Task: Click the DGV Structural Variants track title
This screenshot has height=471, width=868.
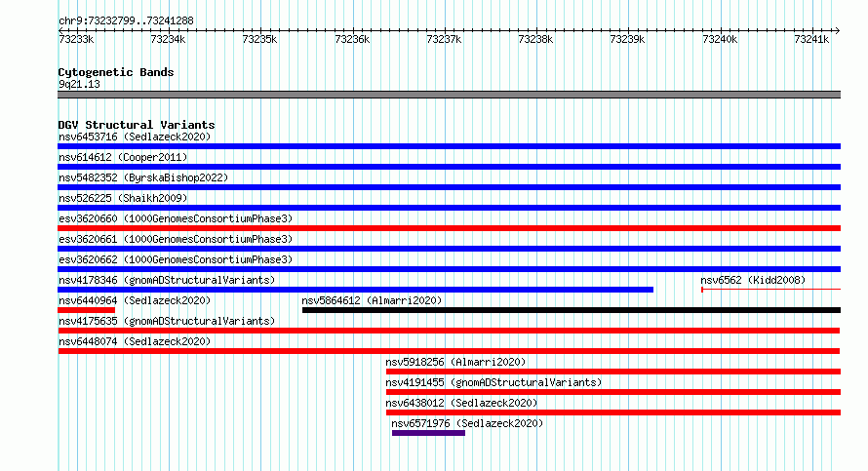Action: [x=137, y=125]
